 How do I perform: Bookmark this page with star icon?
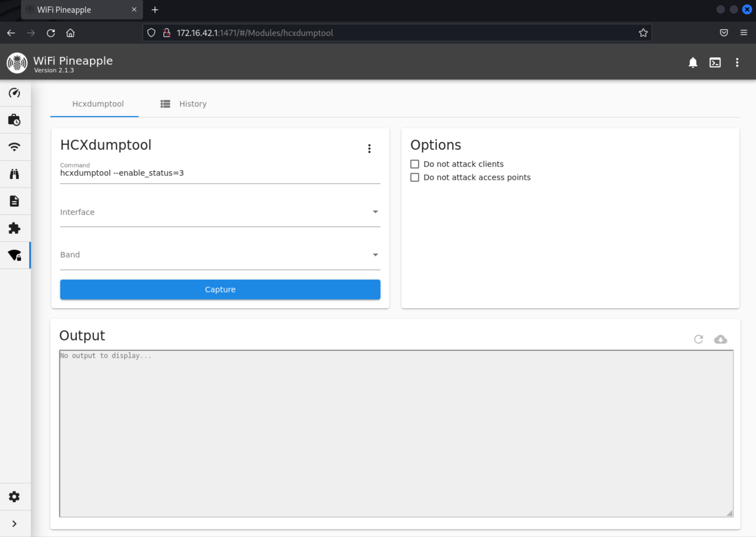coord(643,33)
